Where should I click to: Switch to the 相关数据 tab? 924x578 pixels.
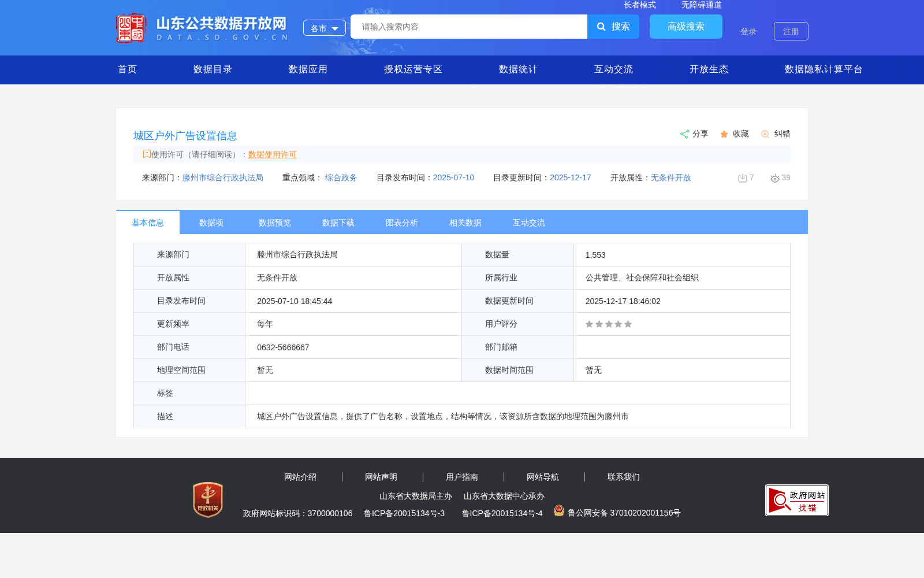click(465, 223)
